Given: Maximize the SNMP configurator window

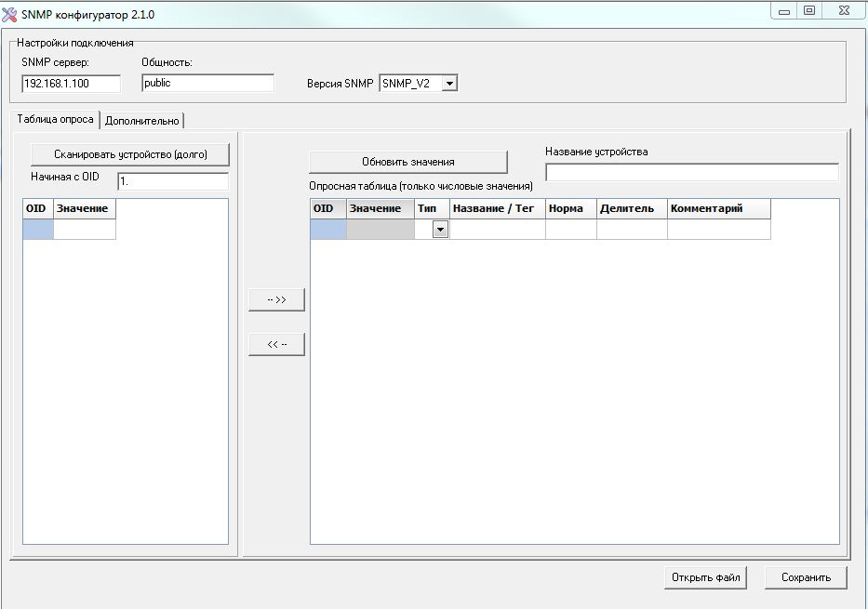Looking at the screenshot, I should (808, 11).
